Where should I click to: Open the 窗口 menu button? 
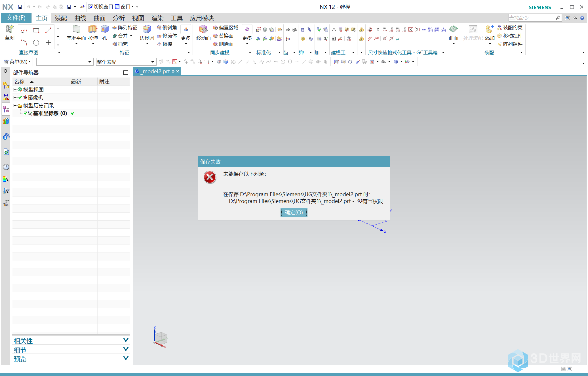tap(124, 7)
